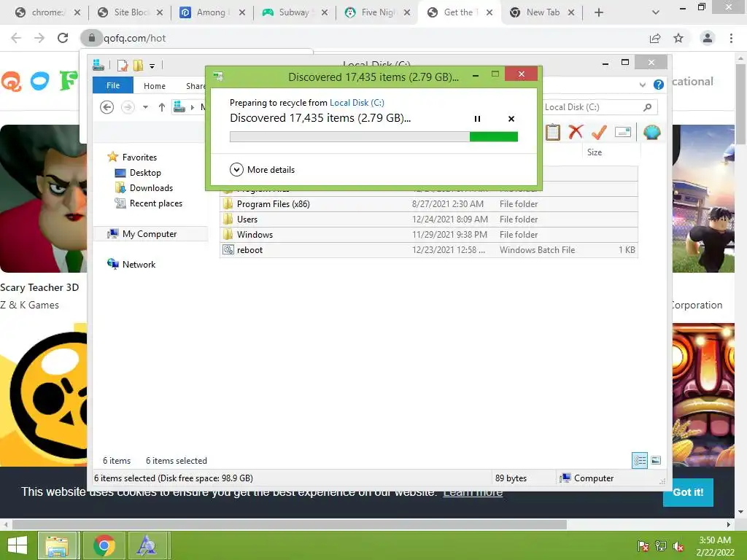Screen dimensions: 747x560
Task: Click the Explorer drive icon in title bar
Action: point(98,65)
